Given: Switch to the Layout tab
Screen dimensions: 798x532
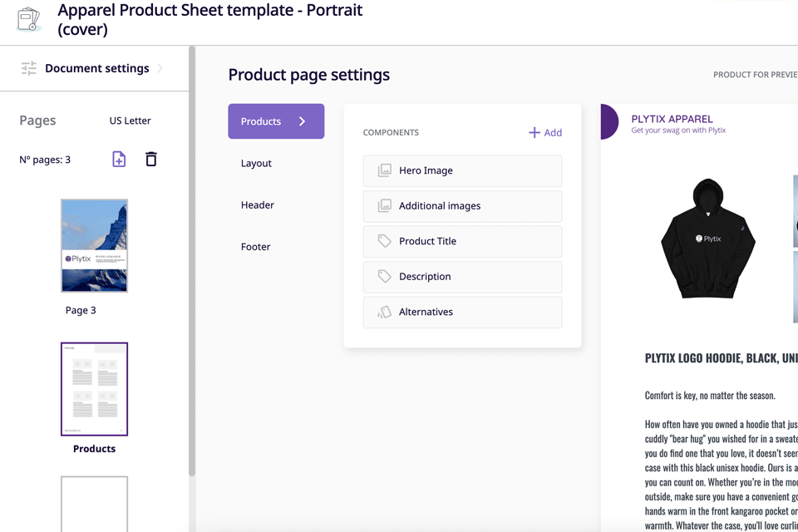Looking at the screenshot, I should (256, 164).
